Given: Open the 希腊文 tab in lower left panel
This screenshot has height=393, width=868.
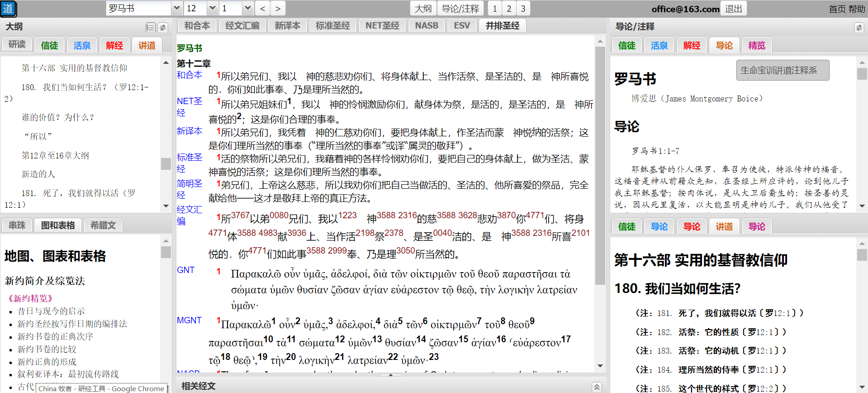Looking at the screenshot, I should pyautogui.click(x=103, y=225).
